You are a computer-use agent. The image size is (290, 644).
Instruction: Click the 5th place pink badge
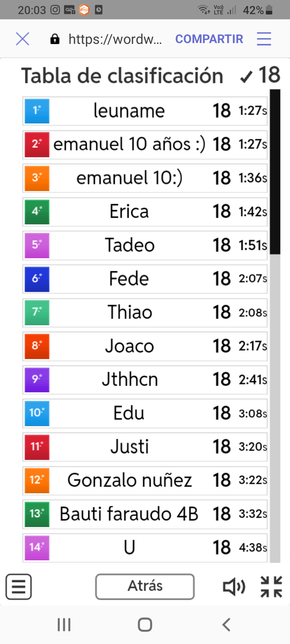click(x=37, y=245)
